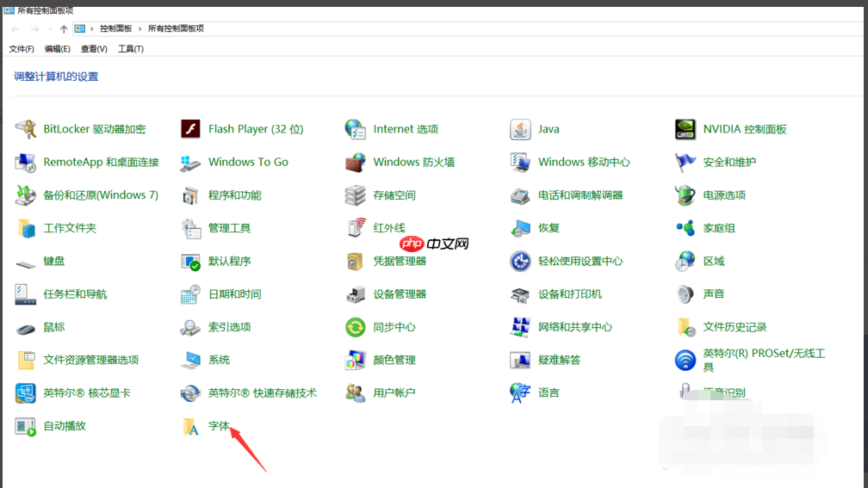The image size is (868, 488).
Task: Open the Flash Player (32 位) icon
Action: [x=190, y=129]
